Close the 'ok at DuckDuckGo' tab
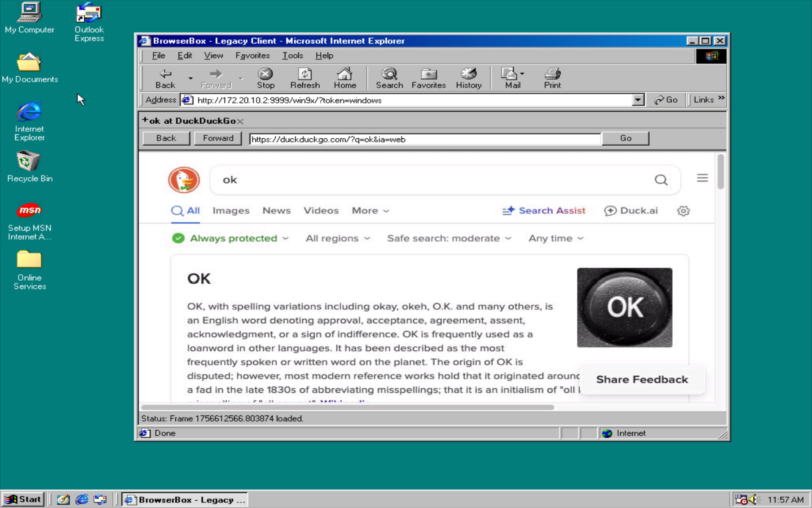This screenshot has height=508, width=812. pyautogui.click(x=240, y=121)
